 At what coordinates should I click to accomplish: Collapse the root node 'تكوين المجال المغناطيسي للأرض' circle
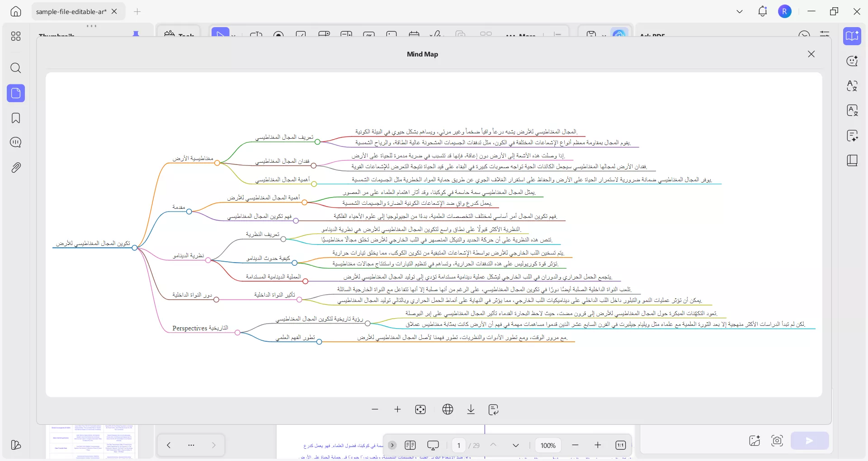135,248
